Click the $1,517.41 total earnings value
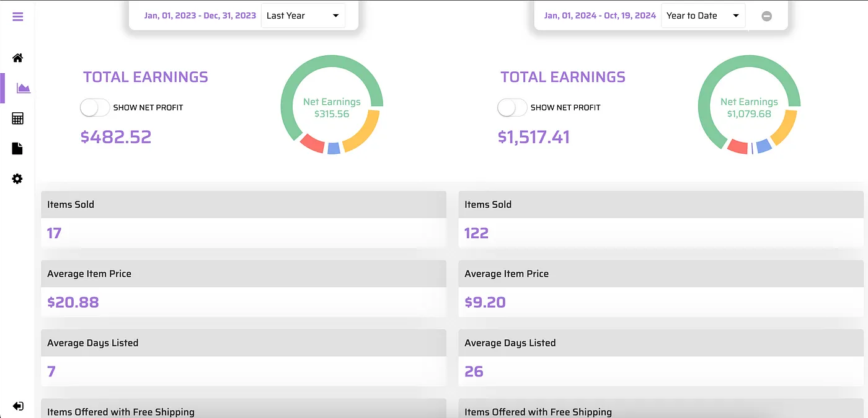This screenshot has width=868, height=418. [x=534, y=137]
